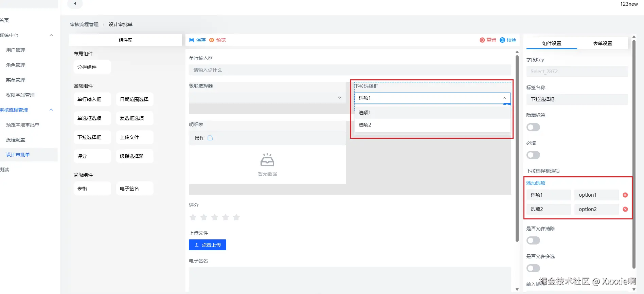Edit the option2 value field
The width and height of the screenshot is (644, 294).
(x=597, y=209)
